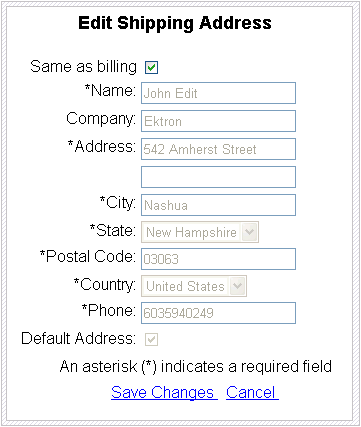Click the arrow button on State combo box
The image size is (361, 427).
tap(250, 232)
